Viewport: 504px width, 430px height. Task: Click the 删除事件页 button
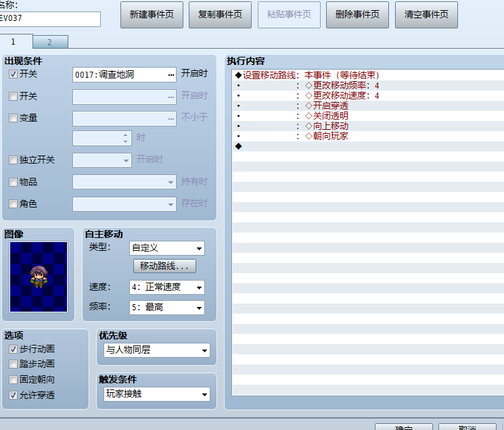point(357,15)
